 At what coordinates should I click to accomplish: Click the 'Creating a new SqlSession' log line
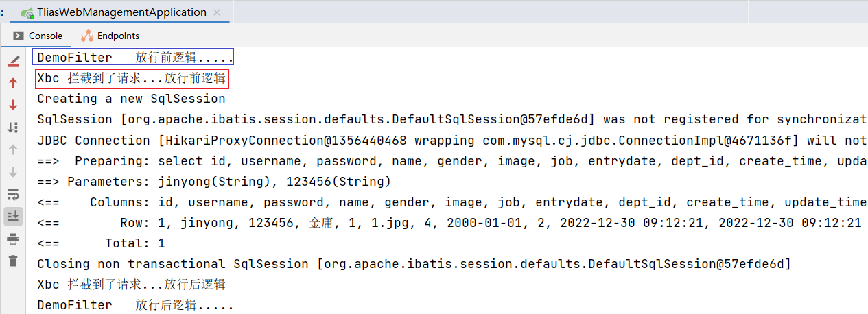tap(131, 99)
